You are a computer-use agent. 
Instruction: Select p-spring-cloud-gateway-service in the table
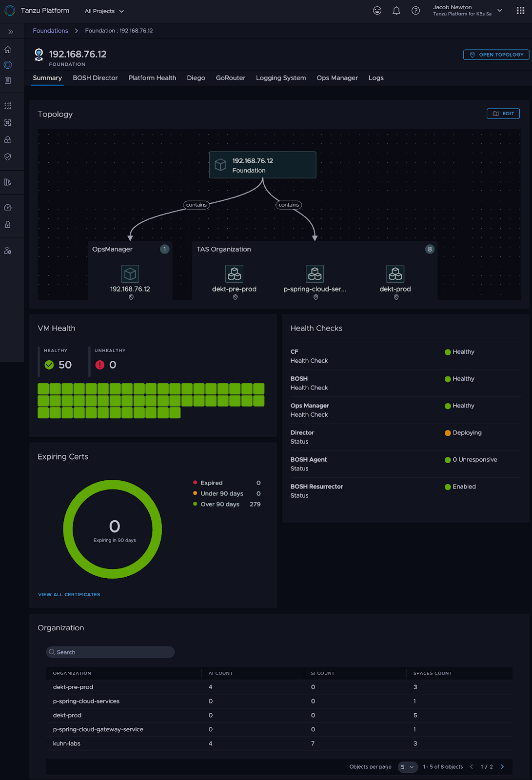click(x=98, y=729)
